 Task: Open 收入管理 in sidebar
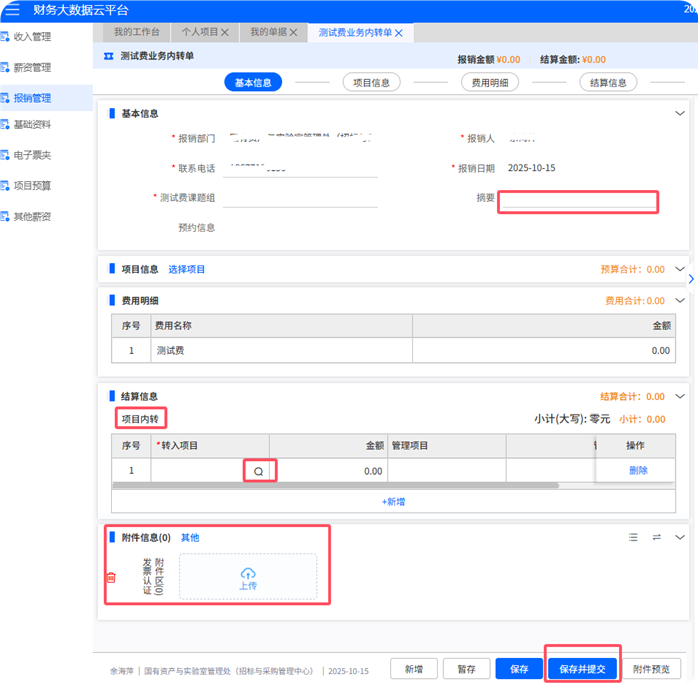tap(32, 36)
